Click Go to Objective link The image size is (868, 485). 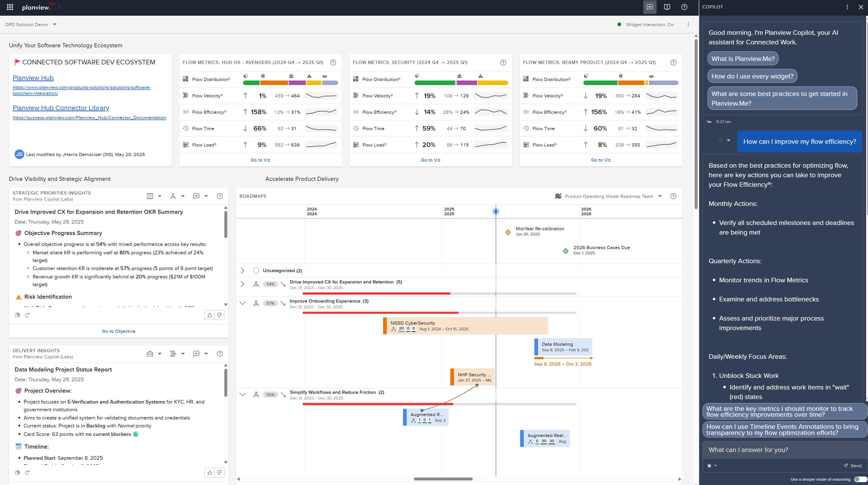(119, 331)
